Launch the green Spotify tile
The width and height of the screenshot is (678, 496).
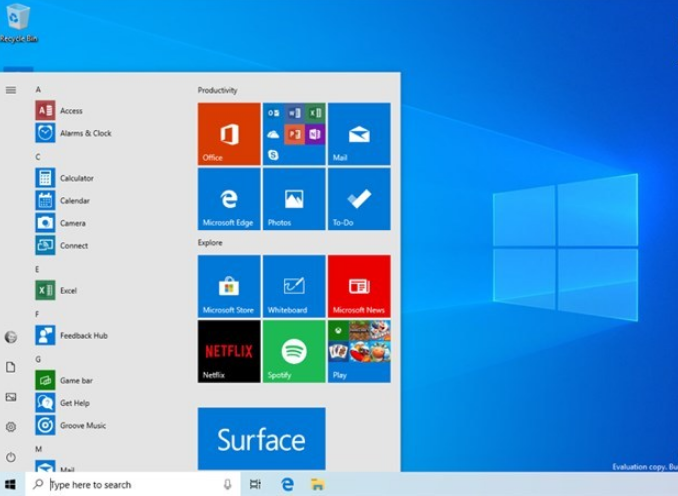click(294, 351)
